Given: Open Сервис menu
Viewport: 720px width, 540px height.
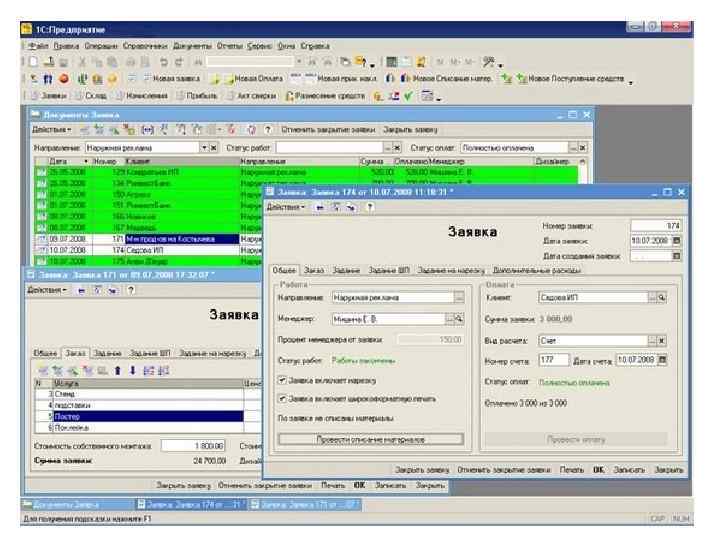Looking at the screenshot, I should click(x=259, y=46).
